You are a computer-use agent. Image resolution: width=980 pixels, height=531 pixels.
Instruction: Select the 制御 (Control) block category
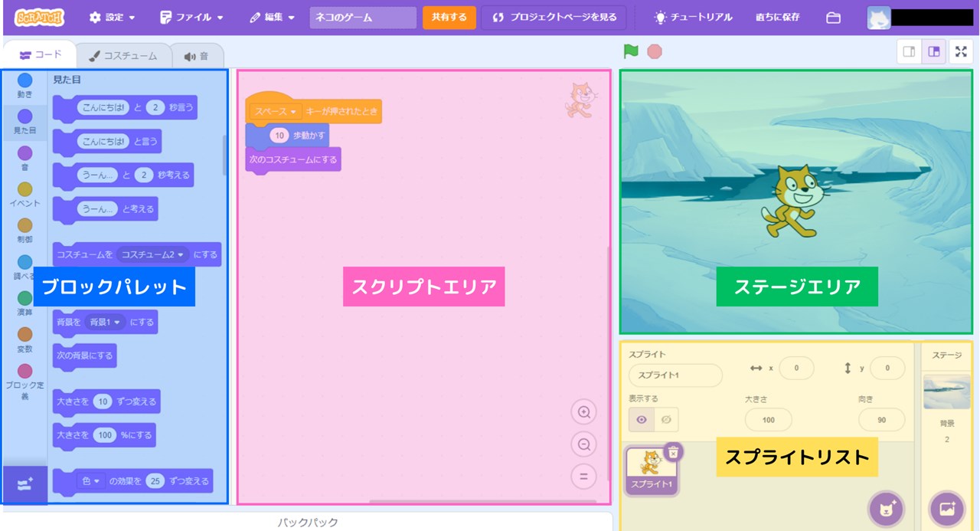[24, 228]
